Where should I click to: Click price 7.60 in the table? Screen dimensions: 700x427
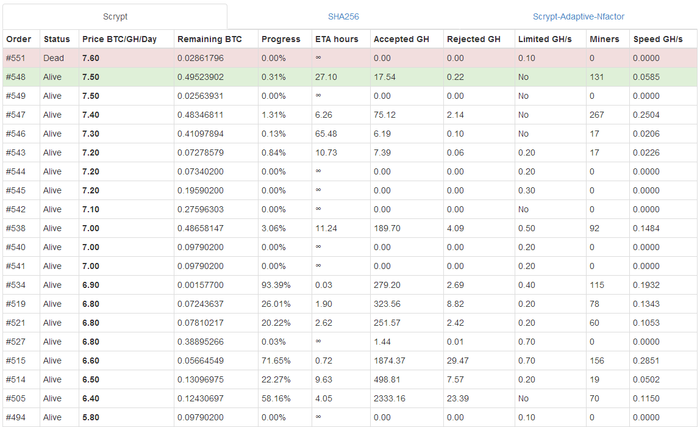pos(91,58)
